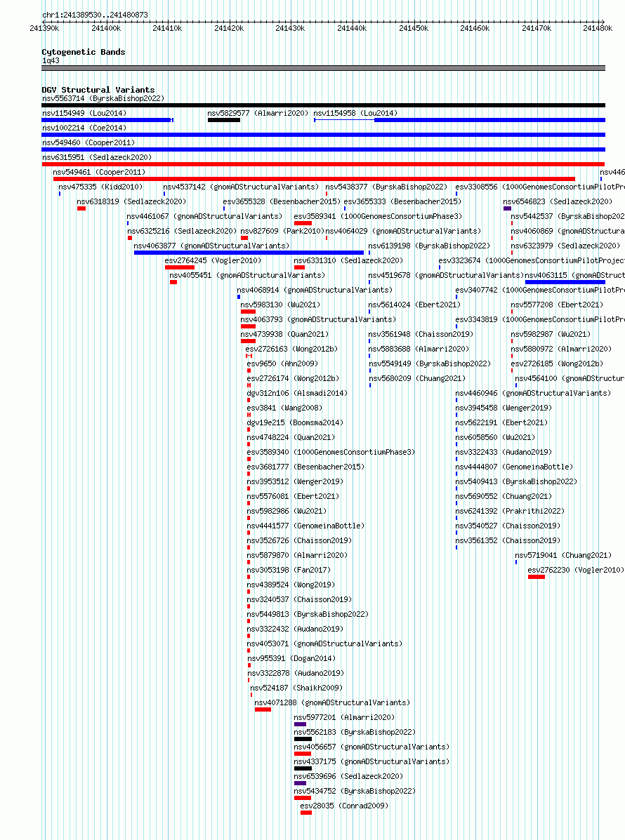Open variant nsv1154949 (Lou2014)
This screenshot has height=840, width=625.
(x=84, y=113)
